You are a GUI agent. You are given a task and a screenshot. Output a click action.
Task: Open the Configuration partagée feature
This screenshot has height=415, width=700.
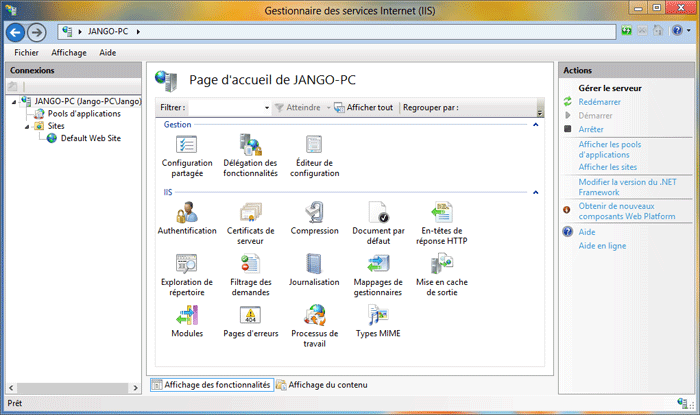[x=187, y=156]
